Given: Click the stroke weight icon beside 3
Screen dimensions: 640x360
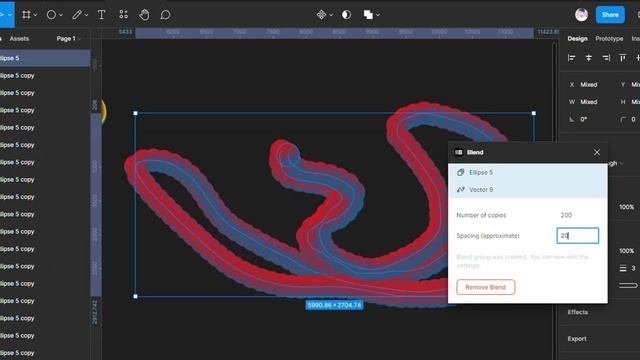Looking at the screenshot, I should pyautogui.click(x=623, y=268).
